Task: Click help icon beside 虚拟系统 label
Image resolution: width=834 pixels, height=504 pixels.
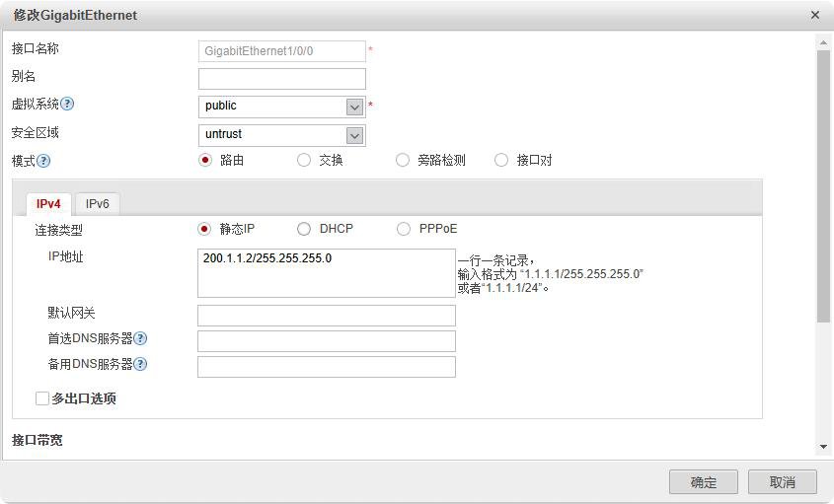Action: tap(68, 105)
